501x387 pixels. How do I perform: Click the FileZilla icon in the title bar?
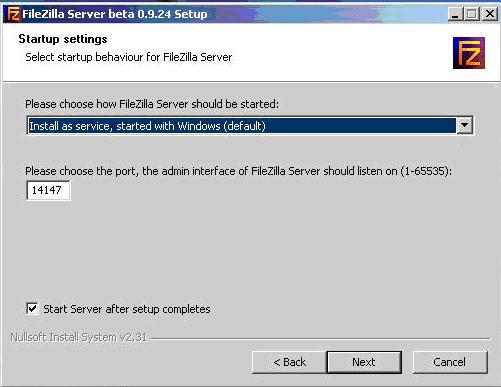[13, 14]
